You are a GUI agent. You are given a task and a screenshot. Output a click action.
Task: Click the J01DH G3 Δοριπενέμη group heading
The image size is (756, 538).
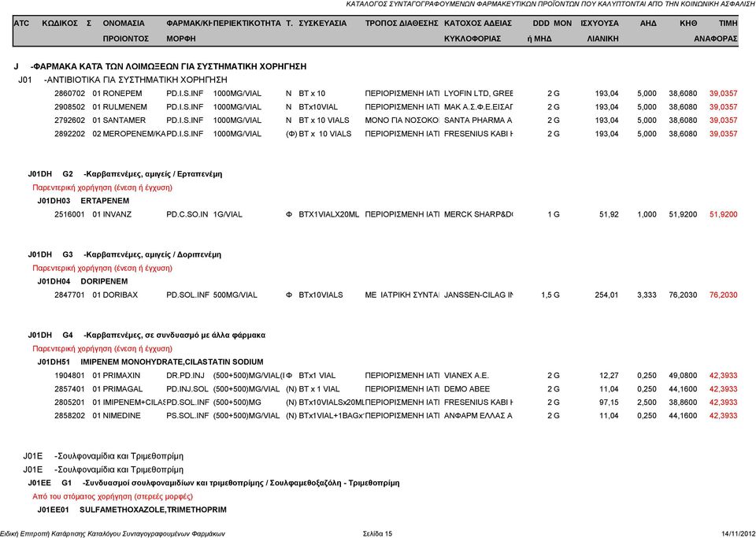click(124, 254)
